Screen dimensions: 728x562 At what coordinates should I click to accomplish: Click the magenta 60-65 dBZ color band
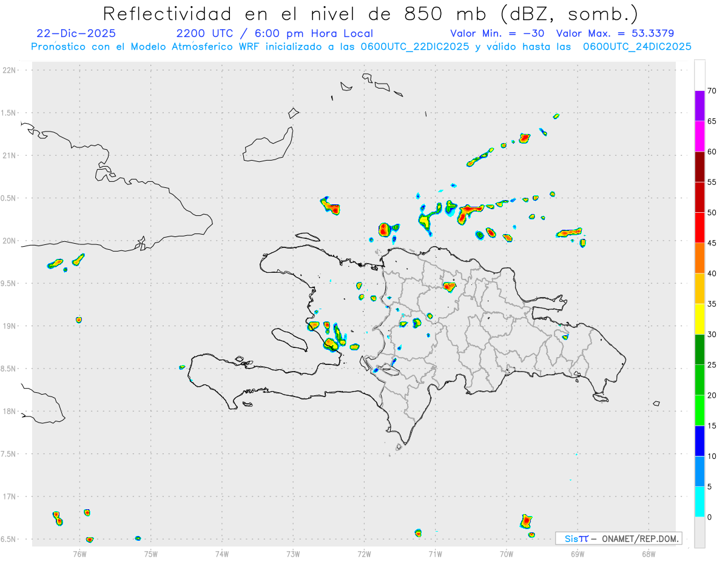[699, 136]
